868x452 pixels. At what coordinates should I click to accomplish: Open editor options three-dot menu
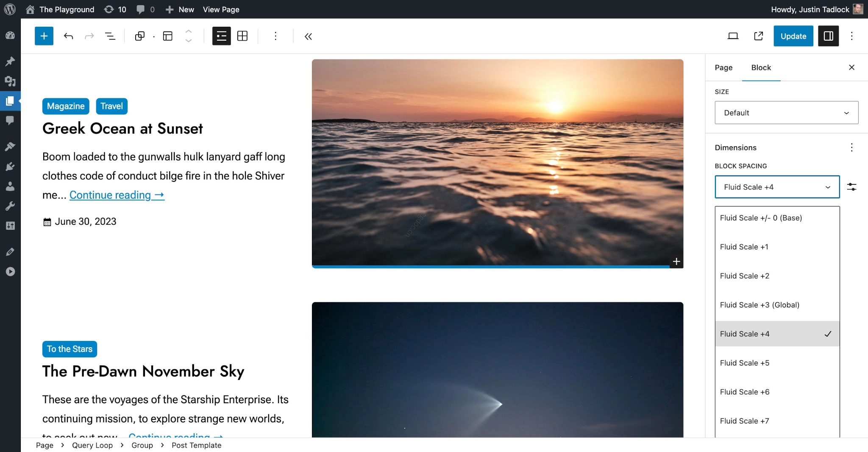click(852, 36)
